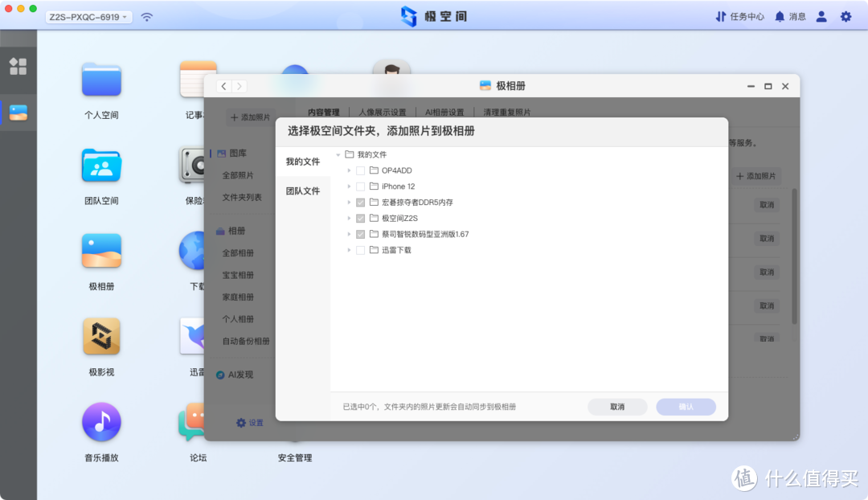Open the 极影视 app icon
868x500 pixels.
(x=100, y=336)
